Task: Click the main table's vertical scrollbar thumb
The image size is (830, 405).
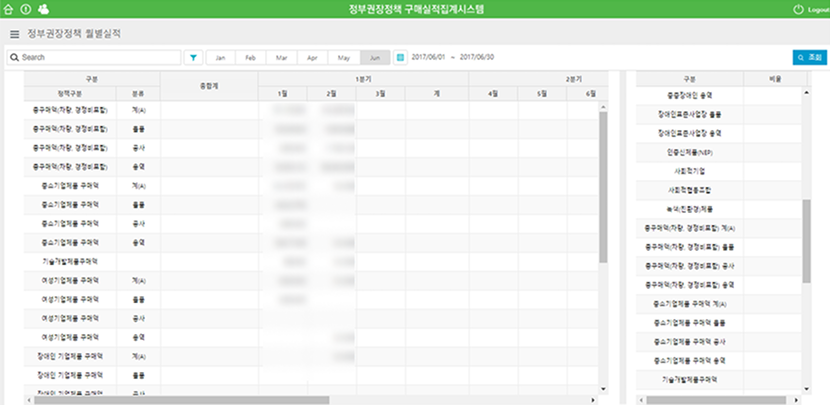Action: point(603,187)
